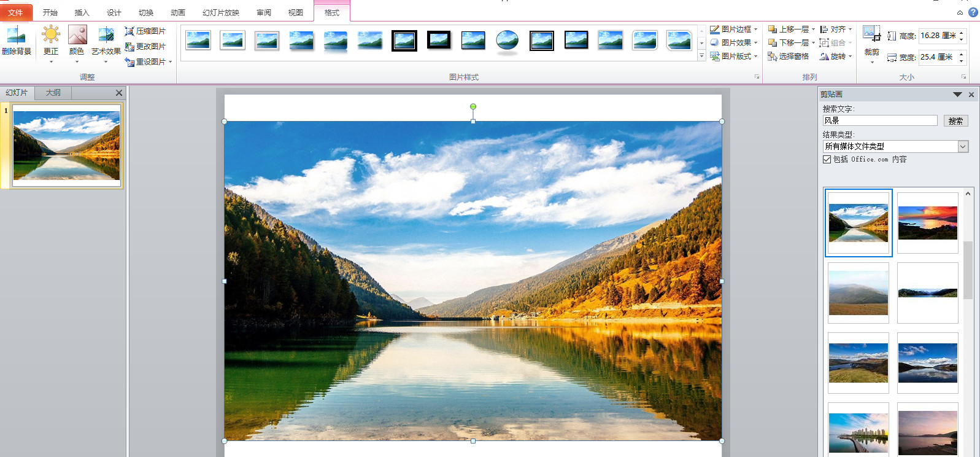Viewport: 980px width, 457px height.
Task: Click Reset Picture (重设图片)
Action: pyautogui.click(x=148, y=61)
